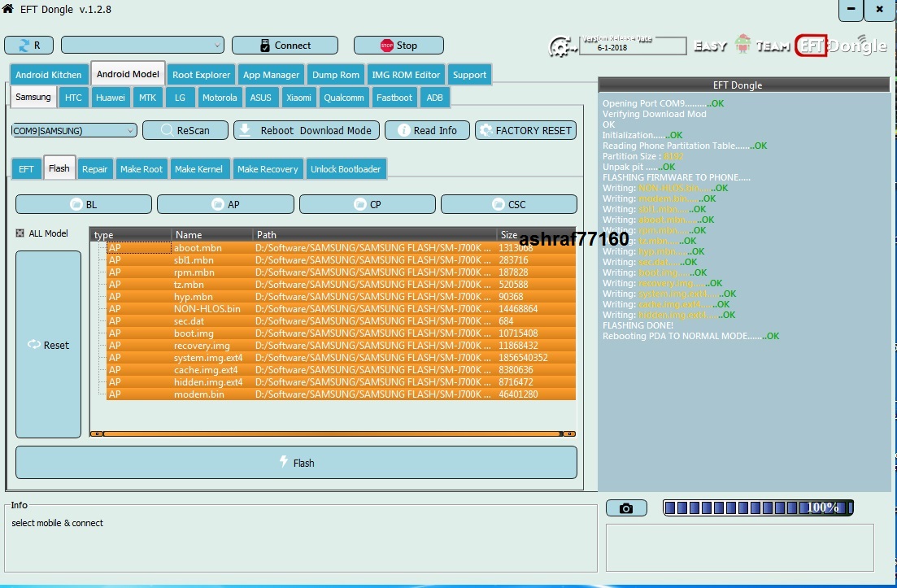
Task: Click the large Reset button
Action: point(48,344)
